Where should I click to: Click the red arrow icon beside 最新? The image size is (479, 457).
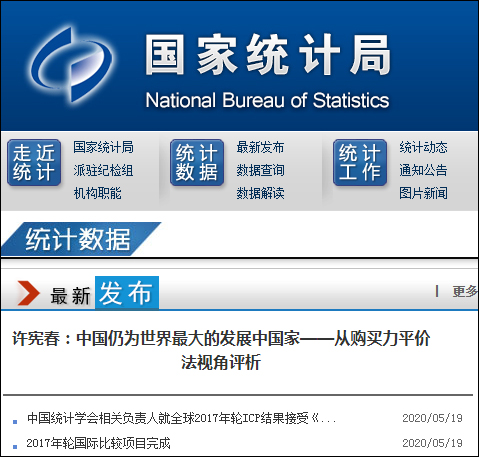click(28, 293)
